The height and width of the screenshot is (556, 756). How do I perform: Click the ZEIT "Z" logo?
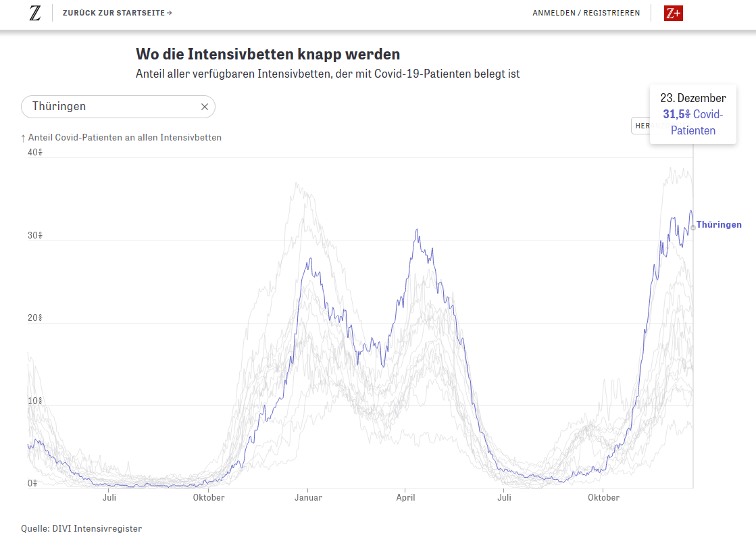click(35, 13)
